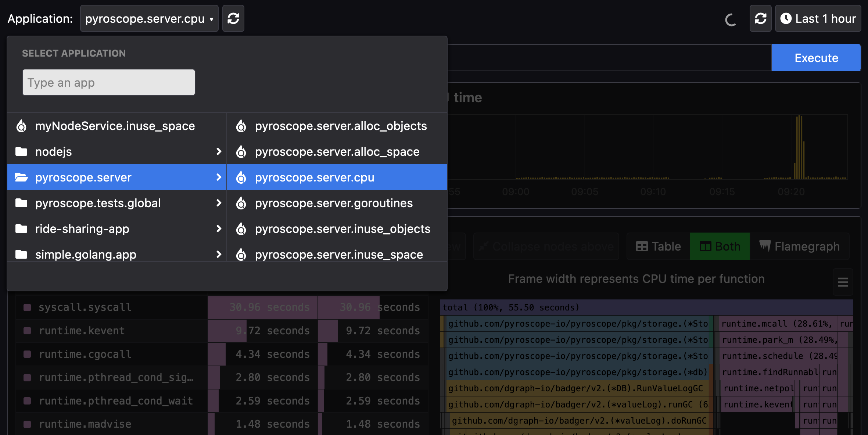This screenshot has width=868, height=435.
Task: Click folder icon beside simple.golang.app
Action: click(x=21, y=254)
